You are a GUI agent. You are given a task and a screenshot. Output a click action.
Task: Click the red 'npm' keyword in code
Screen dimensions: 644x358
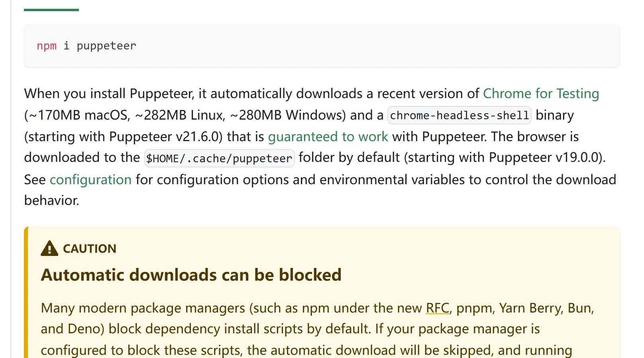point(47,46)
